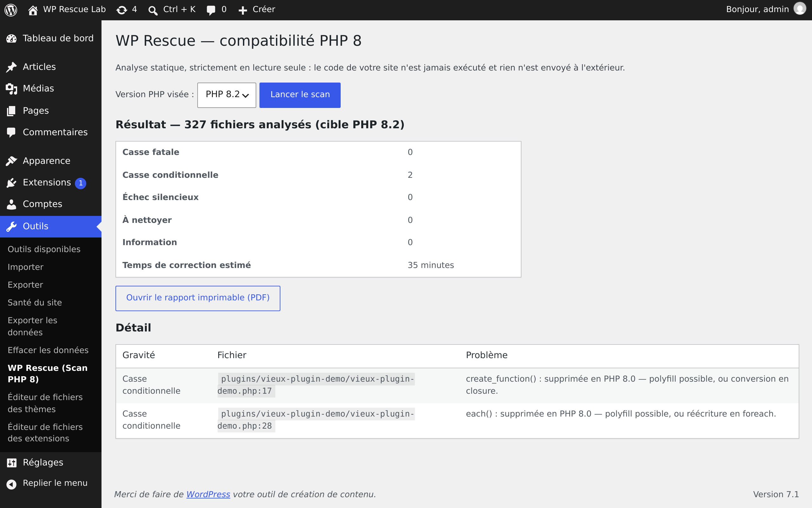Screen dimensions: 812x508
Task: Open Exporter les données
Action: tap(32, 326)
